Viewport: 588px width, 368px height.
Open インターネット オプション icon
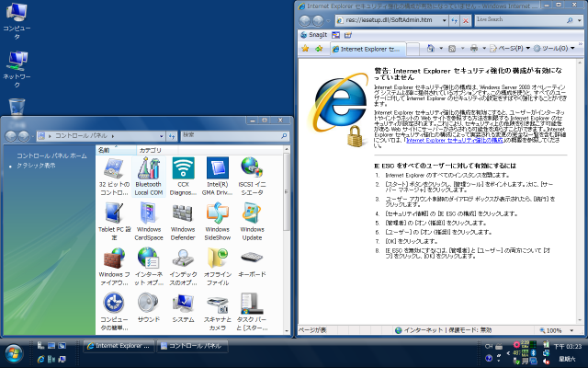[149, 267]
